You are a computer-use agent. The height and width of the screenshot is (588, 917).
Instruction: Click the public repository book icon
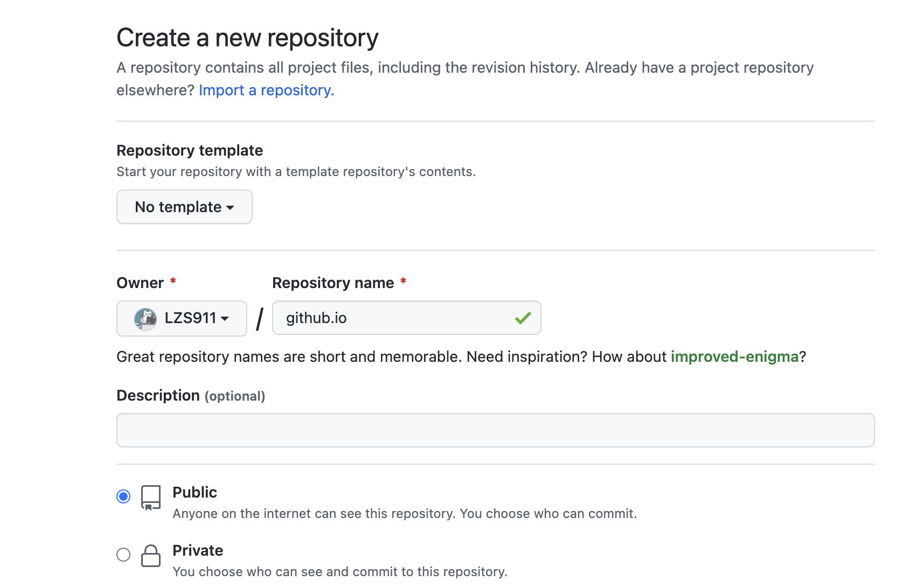(151, 498)
